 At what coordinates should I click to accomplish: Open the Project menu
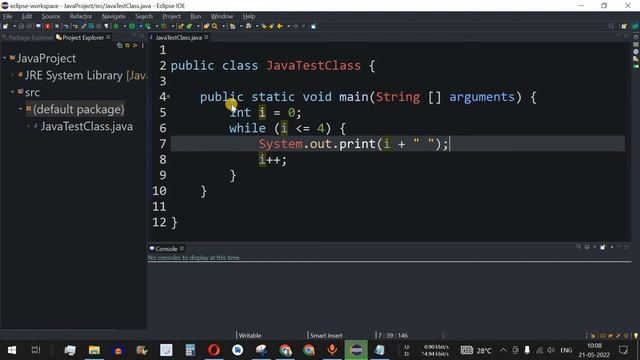[x=171, y=16]
